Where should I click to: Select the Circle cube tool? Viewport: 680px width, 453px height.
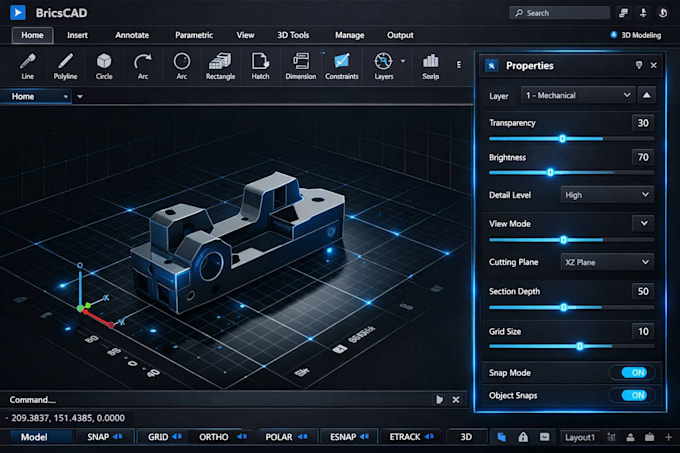(x=104, y=66)
